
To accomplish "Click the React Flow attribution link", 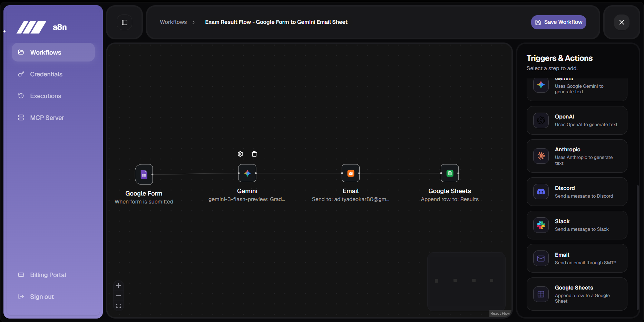I will tap(500, 313).
